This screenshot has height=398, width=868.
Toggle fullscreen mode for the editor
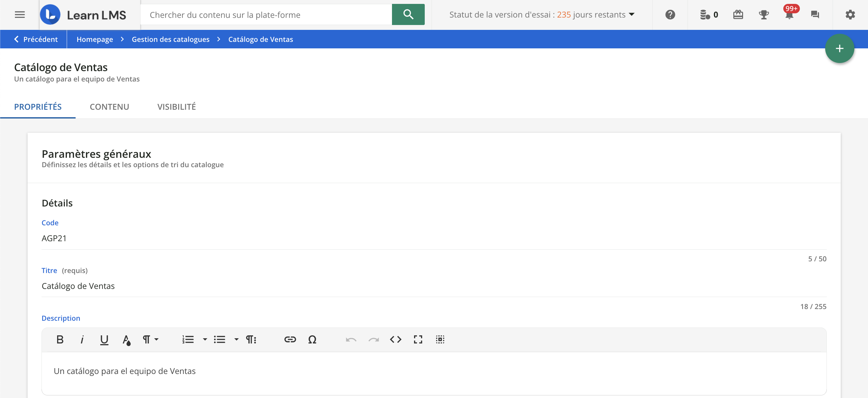pos(418,339)
